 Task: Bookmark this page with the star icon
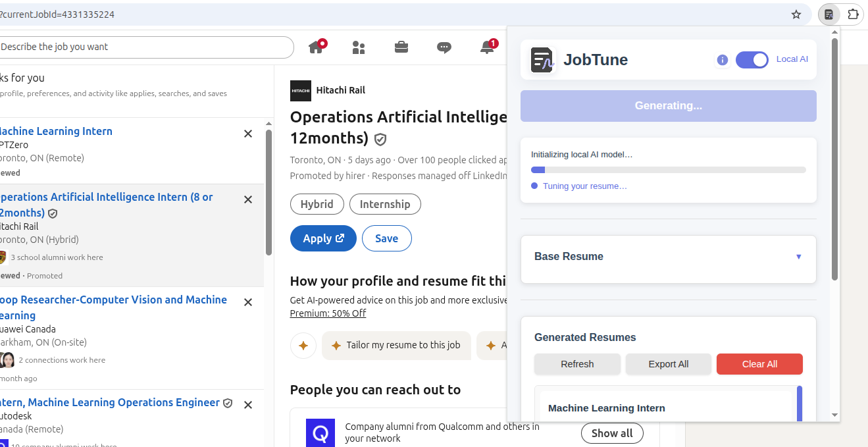(x=796, y=14)
